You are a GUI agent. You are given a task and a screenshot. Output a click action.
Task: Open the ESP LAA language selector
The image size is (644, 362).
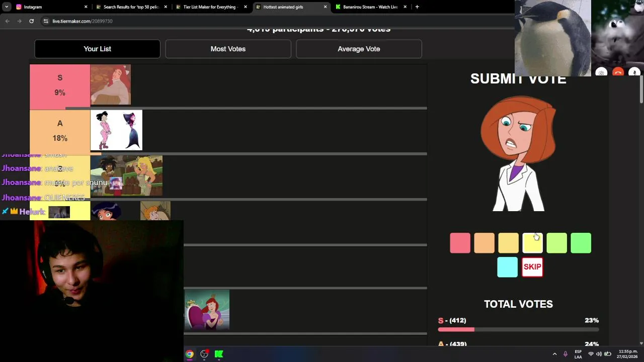pyautogui.click(x=578, y=354)
